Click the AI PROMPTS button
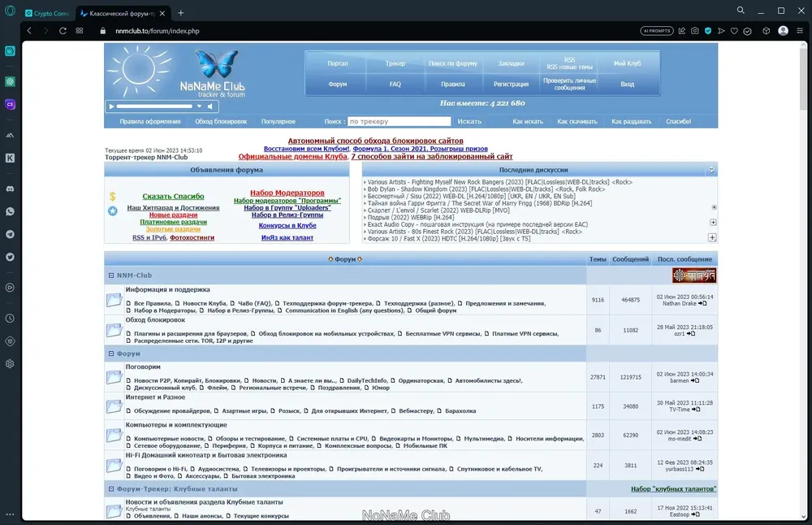Screen dimensions: 812x525 [657, 31]
